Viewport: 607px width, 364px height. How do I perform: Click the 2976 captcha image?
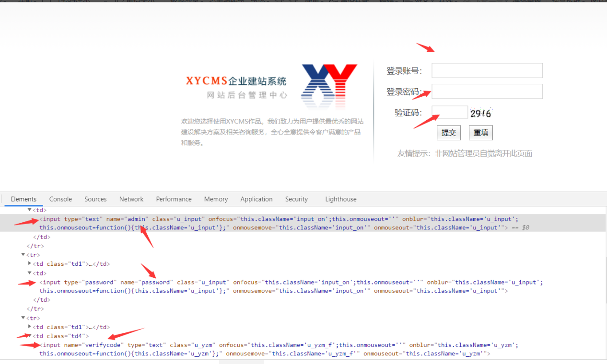[x=481, y=113]
